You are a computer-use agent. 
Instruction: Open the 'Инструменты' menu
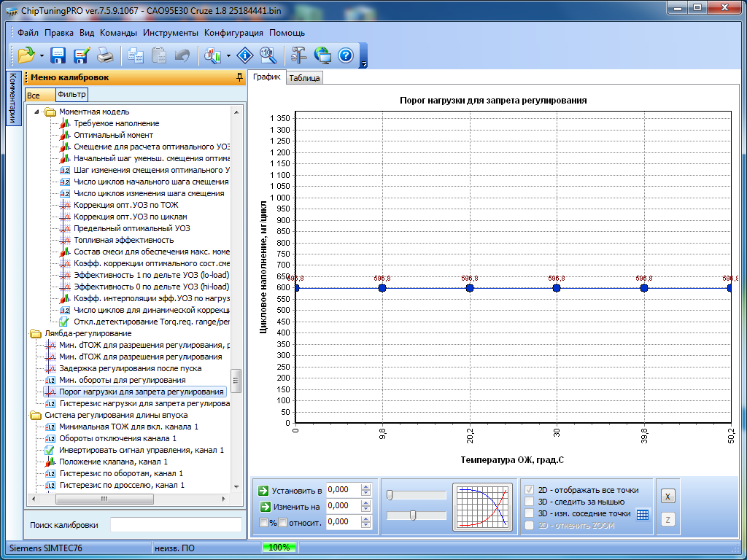pyautogui.click(x=171, y=33)
